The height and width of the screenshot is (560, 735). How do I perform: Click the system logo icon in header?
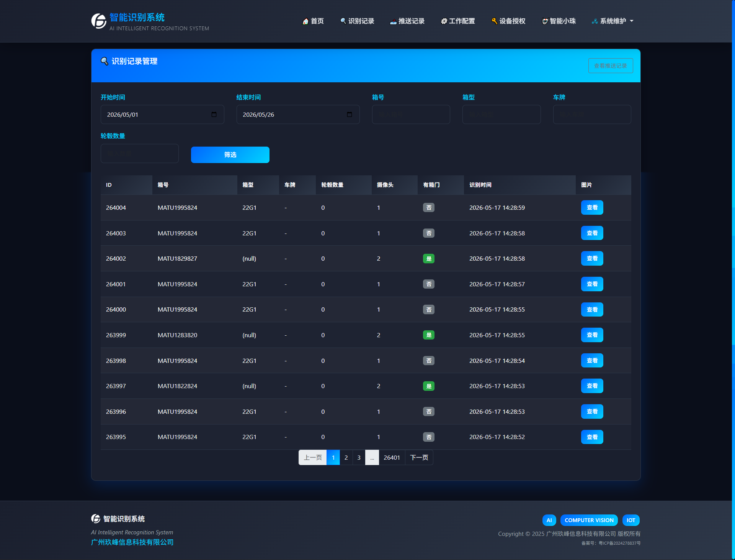(99, 21)
